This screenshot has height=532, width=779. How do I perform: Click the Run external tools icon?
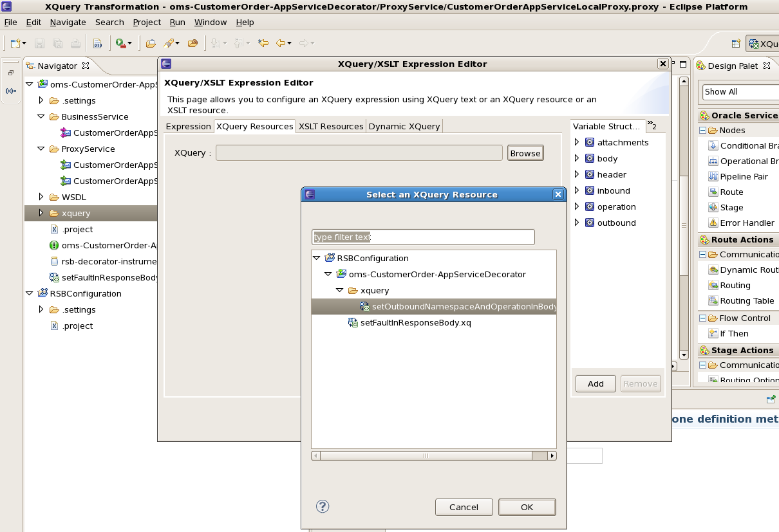point(120,43)
